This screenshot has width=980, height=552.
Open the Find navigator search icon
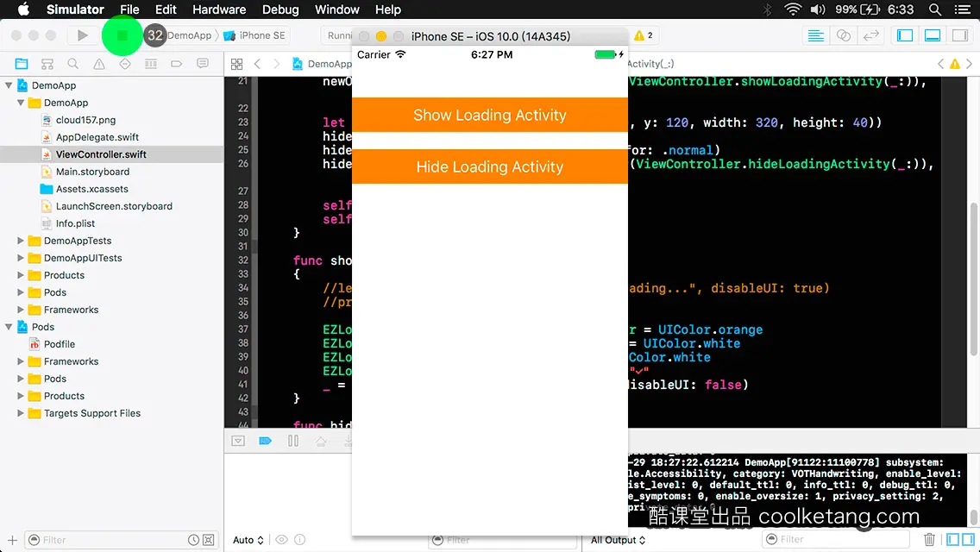click(73, 64)
